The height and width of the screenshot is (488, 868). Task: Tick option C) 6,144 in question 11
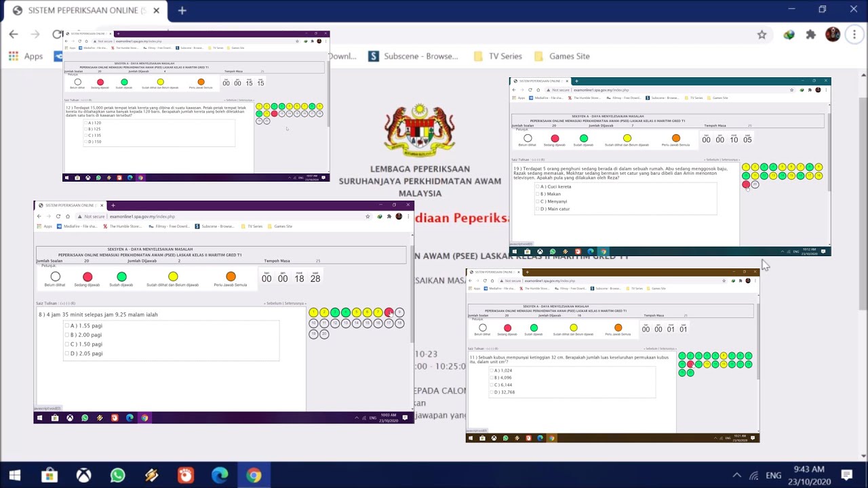[x=492, y=385]
